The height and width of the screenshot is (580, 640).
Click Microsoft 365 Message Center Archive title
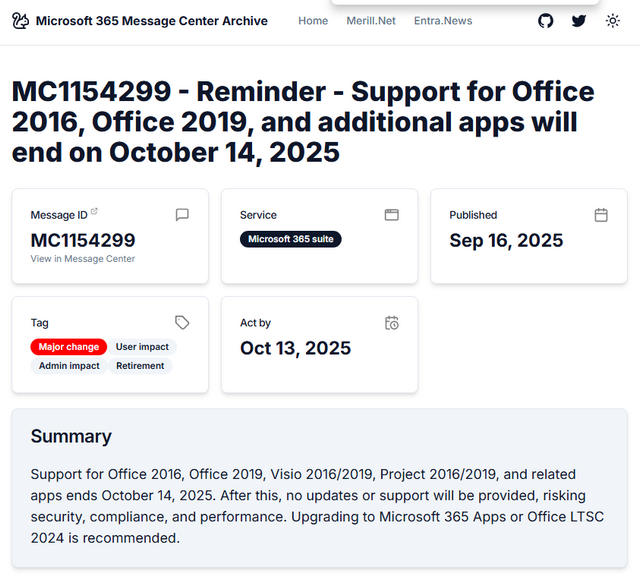(152, 21)
